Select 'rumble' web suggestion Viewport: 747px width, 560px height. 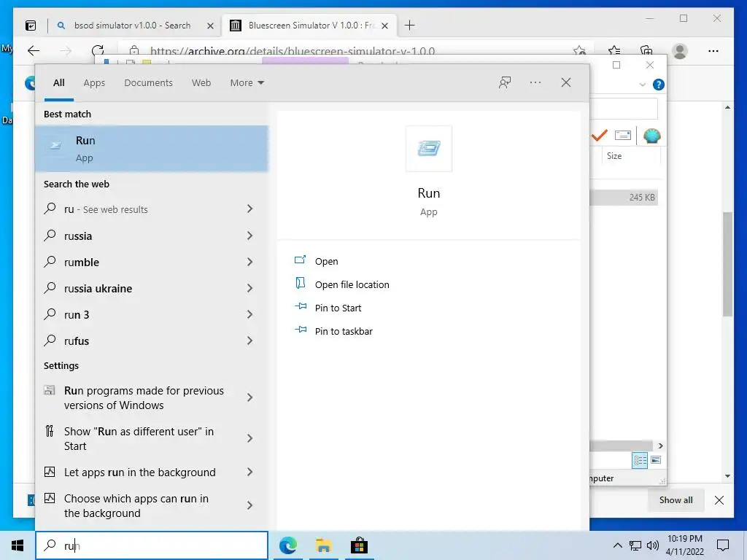pos(82,262)
